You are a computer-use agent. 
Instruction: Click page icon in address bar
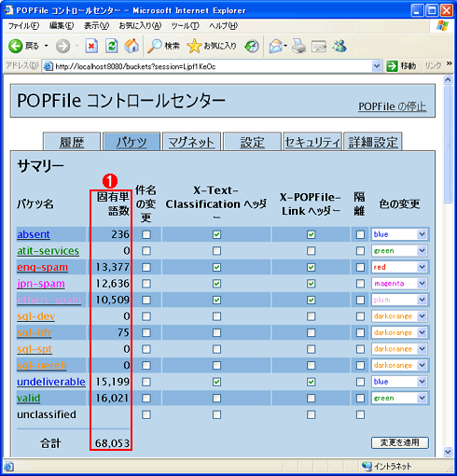click(x=48, y=66)
